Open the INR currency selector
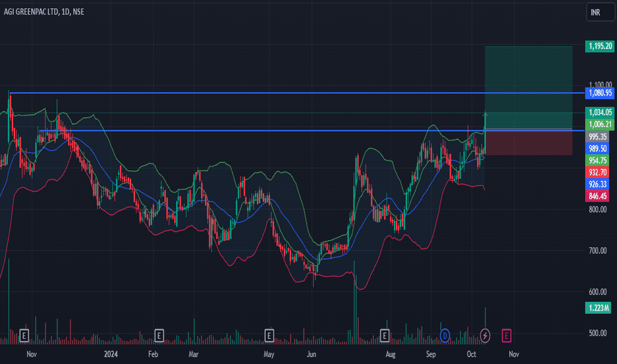The image size is (617, 364). [600, 12]
